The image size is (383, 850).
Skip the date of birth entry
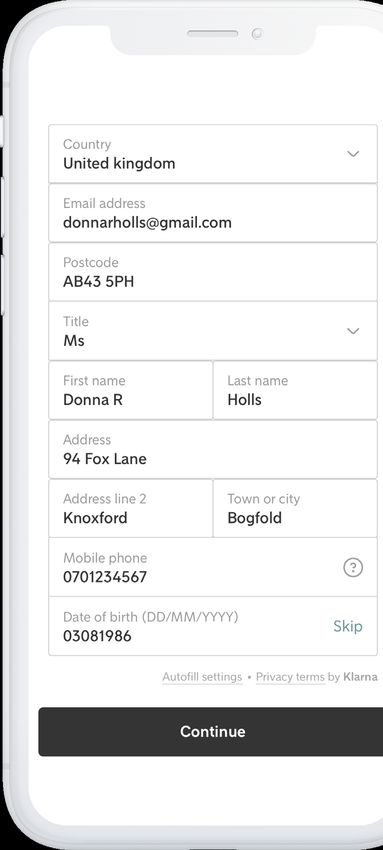(348, 626)
